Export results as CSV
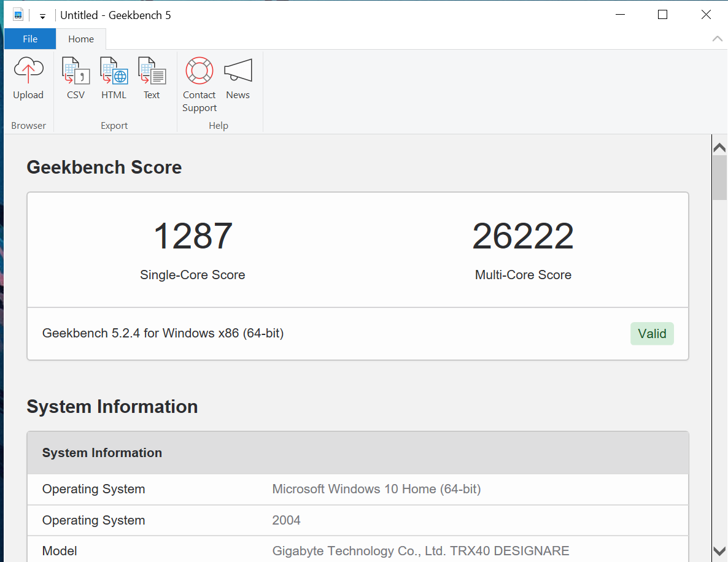Viewport: 728px width, 562px height. click(76, 79)
